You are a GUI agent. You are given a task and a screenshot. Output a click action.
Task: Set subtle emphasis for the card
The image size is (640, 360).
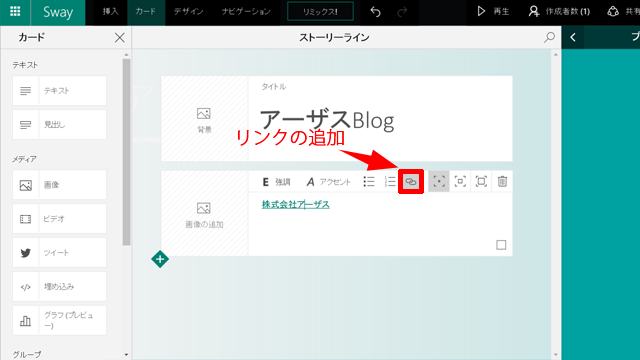click(x=439, y=182)
